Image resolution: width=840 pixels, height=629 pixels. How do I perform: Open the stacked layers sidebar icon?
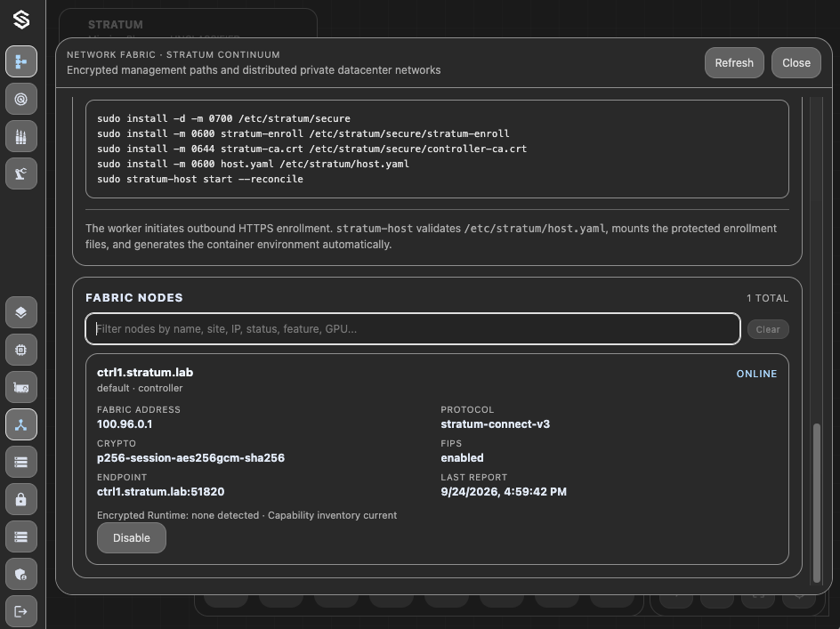[x=20, y=312]
